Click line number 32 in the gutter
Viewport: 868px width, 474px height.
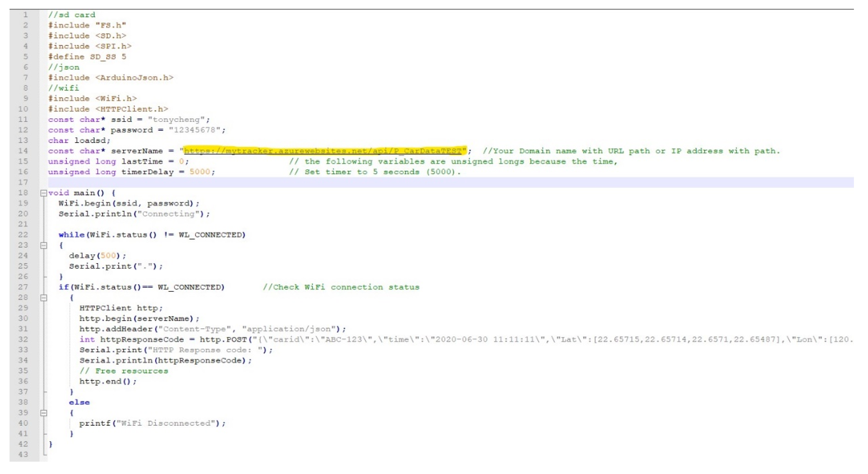point(23,339)
